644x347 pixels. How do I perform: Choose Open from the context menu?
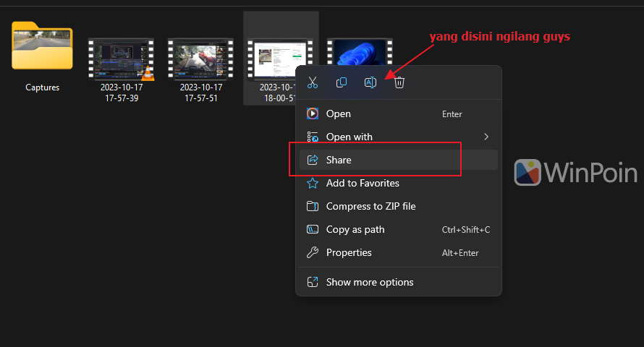[x=338, y=113]
